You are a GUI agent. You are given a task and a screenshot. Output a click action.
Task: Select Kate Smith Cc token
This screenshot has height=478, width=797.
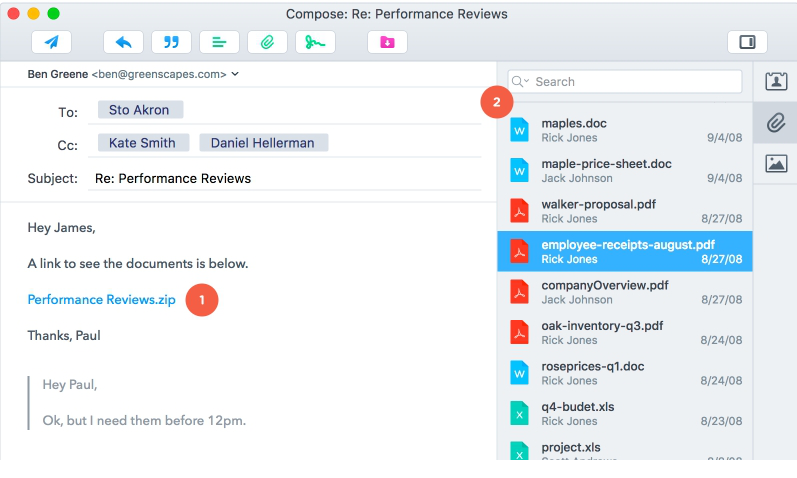(x=143, y=143)
